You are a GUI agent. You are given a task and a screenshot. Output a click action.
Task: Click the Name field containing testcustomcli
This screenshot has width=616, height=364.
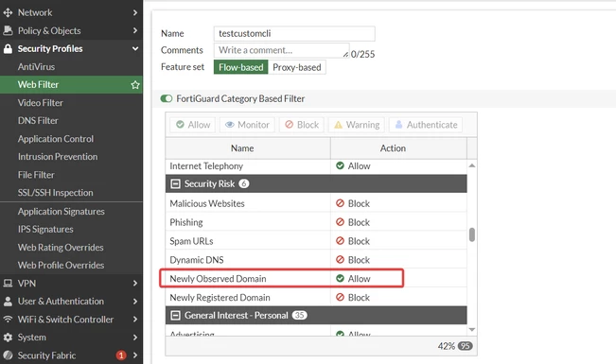[x=294, y=34]
